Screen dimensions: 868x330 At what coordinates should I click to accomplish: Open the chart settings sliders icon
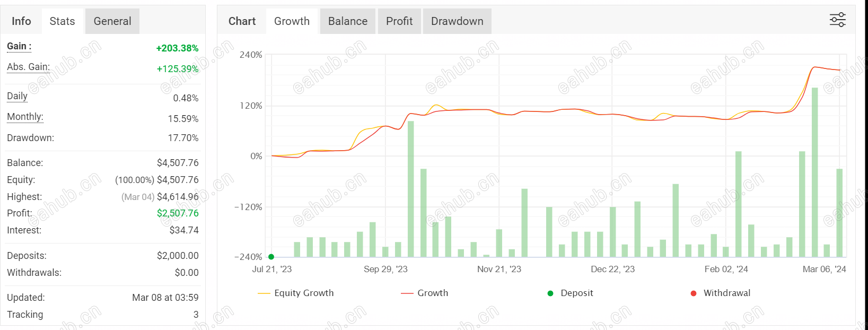tap(837, 20)
